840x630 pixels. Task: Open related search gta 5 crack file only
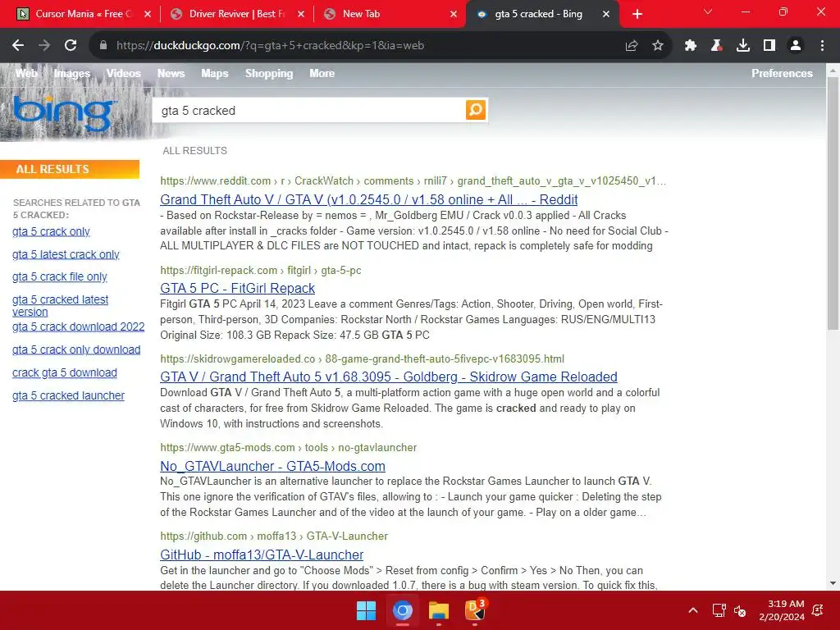pos(59,277)
